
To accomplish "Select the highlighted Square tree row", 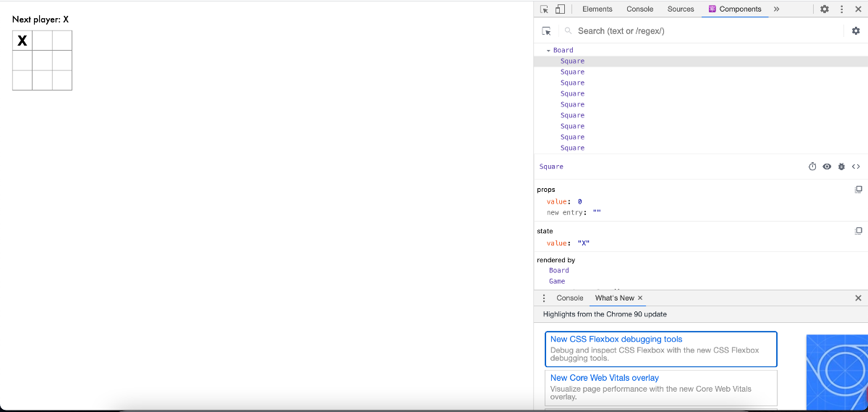I will pos(701,62).
